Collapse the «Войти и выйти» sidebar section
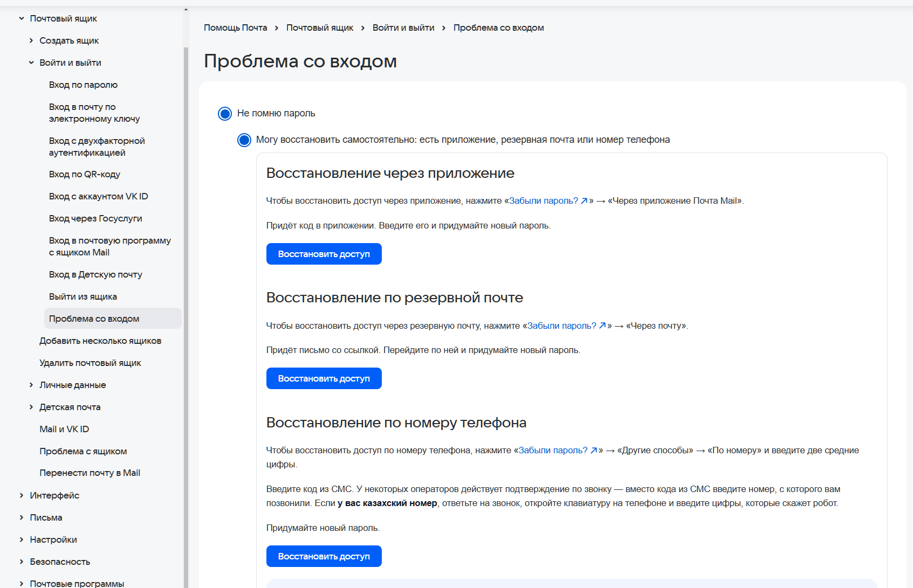Viewport: 913px width, 588px height. pos(31,63)
